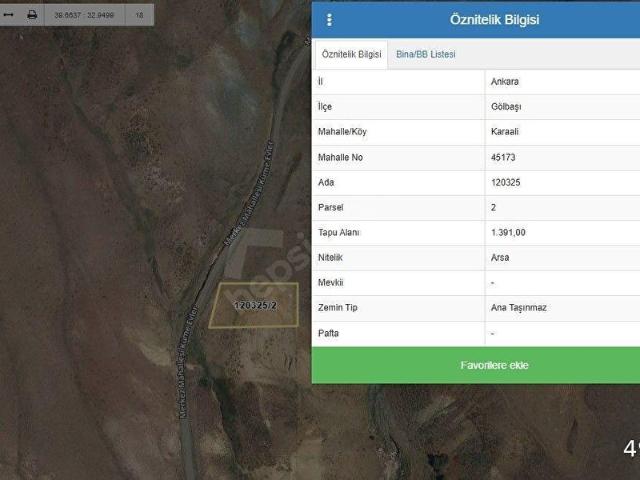
Task: Click the Zemin Tip label
Action: (338, 308)
